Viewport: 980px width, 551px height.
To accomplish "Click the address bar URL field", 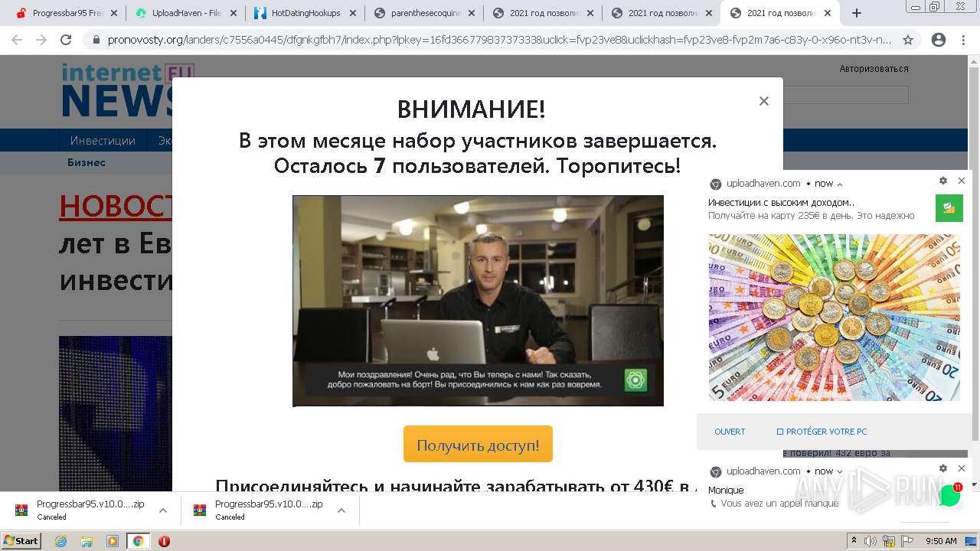I will [x=499, y=40].
